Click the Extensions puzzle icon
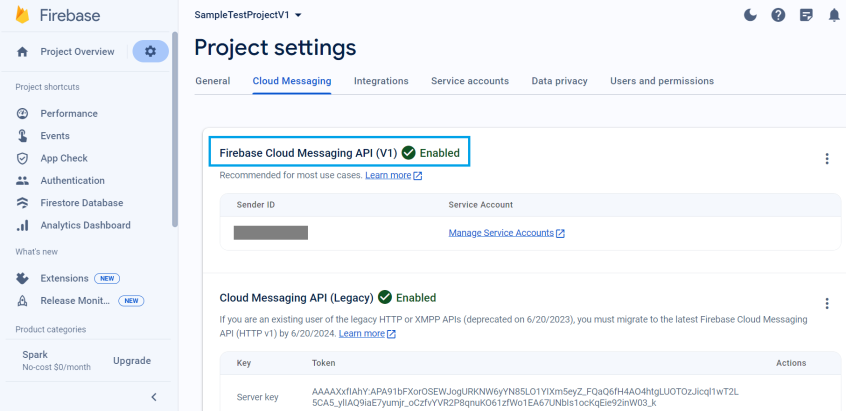Image resolution: width=846 pixels, height=411 pixels. point(22,278)
